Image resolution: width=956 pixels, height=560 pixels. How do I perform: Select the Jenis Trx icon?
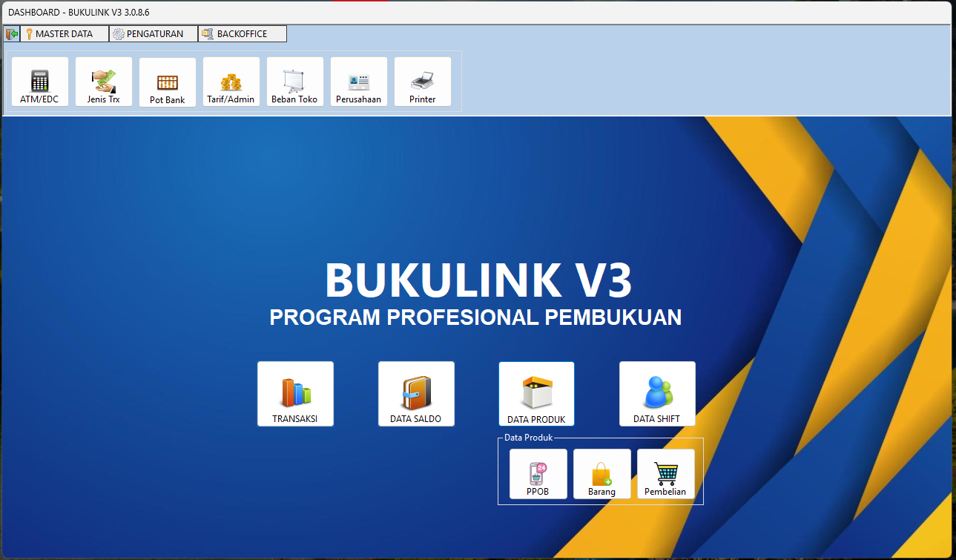tap(104, 82)
